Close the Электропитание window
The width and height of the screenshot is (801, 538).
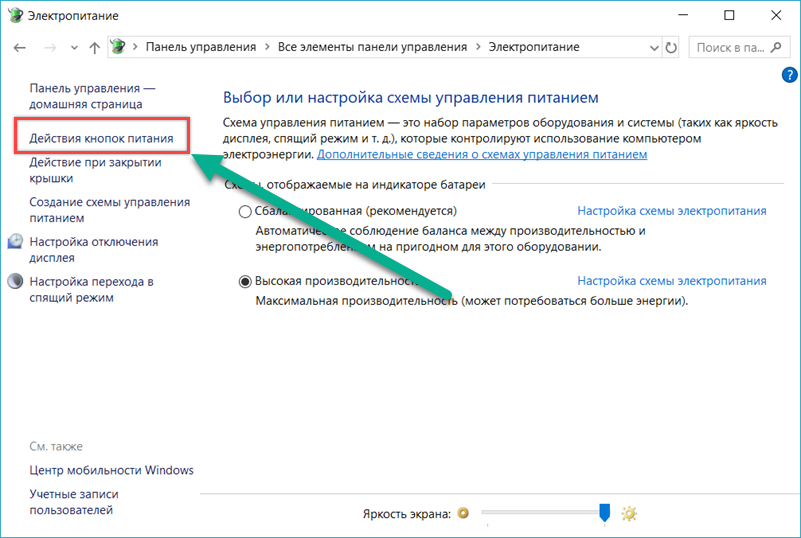pyautogui.click(x=776, y=15)
